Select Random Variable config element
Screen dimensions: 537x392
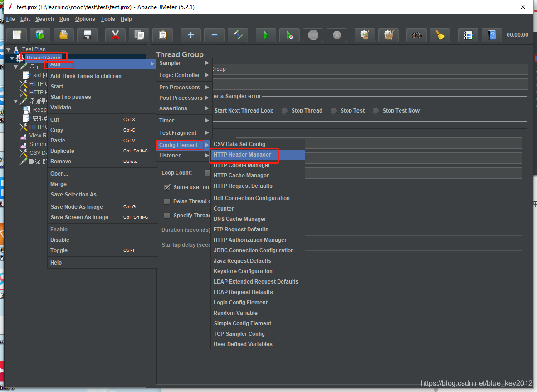pyautogui.click(x=258, y=313)
